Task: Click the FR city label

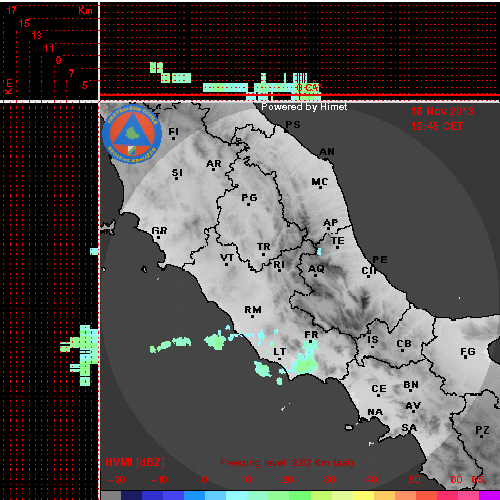Action: (x=311, y=335)
